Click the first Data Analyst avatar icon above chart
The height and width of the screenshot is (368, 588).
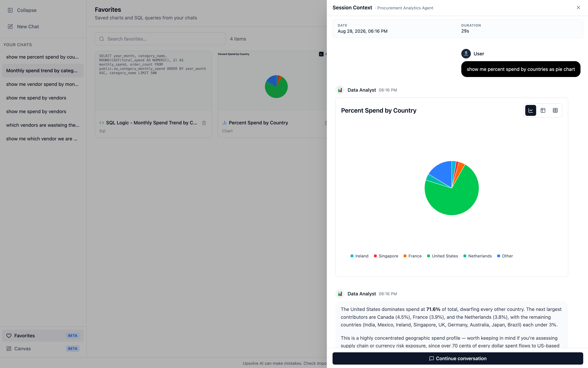pyautogui.click(x=340, y=90)
